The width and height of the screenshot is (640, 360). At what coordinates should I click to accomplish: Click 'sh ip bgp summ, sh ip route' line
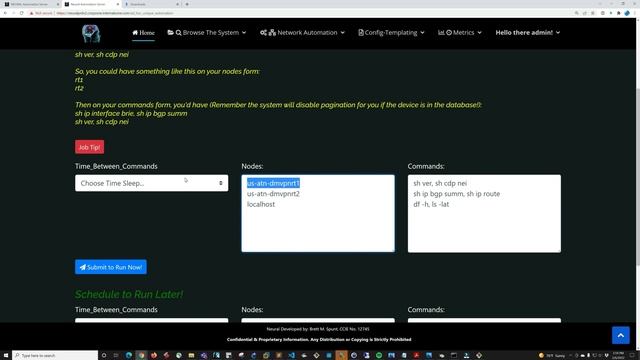[x=456, y=194]
